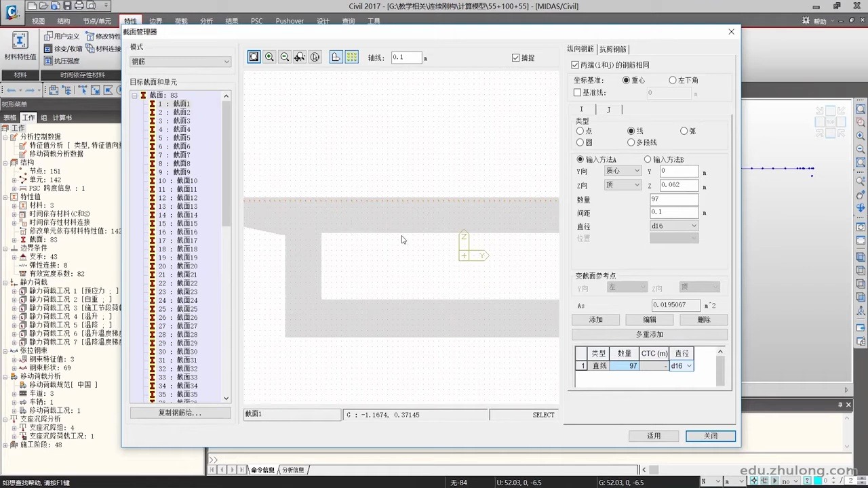
Task: Select the 左下角 radio button
Action: click(x=673, y=80)
